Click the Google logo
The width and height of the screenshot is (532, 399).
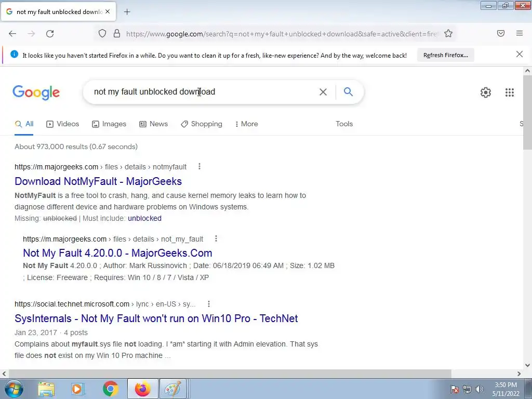tap(36, 92)
